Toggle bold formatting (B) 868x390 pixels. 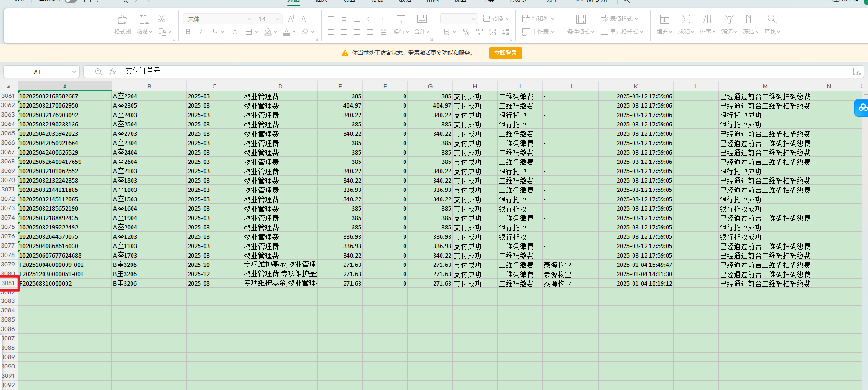188,32
